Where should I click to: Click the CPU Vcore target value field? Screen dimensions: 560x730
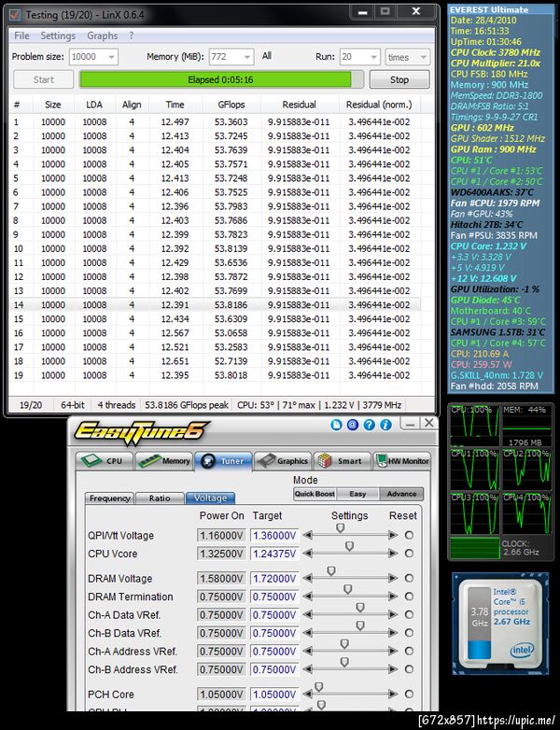click(274, 554)
